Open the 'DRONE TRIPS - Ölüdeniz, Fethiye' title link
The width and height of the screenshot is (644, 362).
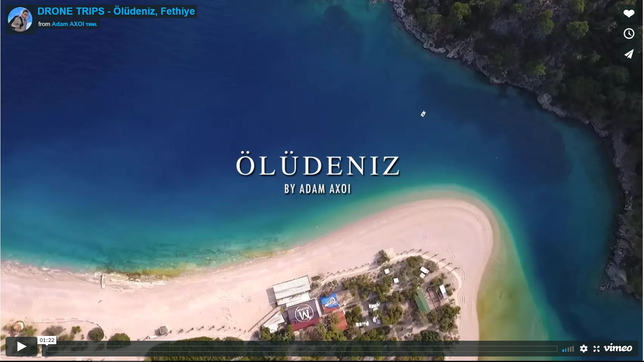tap(116, 11)
